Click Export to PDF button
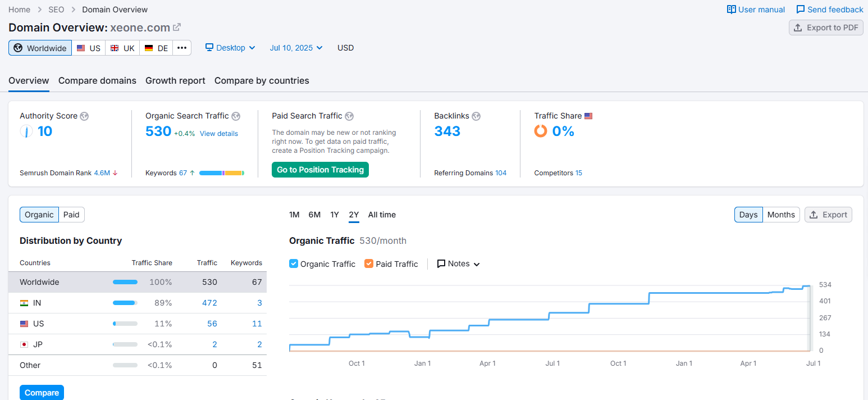 pyautogui.click(x=826, y=28)
